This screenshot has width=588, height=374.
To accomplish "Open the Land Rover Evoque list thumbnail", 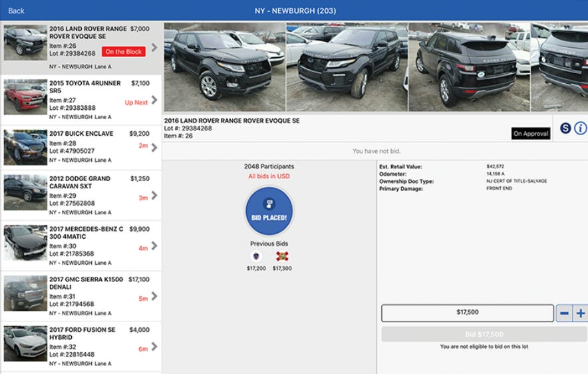I will [x=25, y=43].
